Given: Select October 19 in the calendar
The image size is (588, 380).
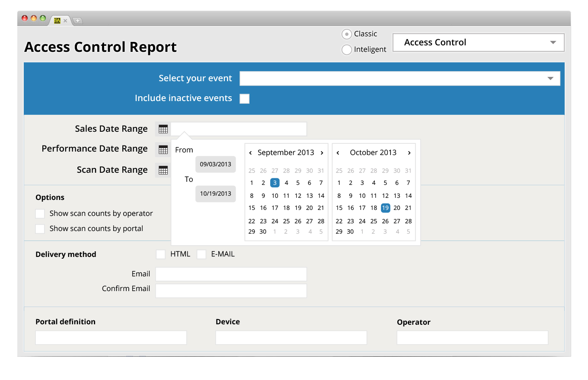Looking at the screenshot, I should [x=385, y=208].
